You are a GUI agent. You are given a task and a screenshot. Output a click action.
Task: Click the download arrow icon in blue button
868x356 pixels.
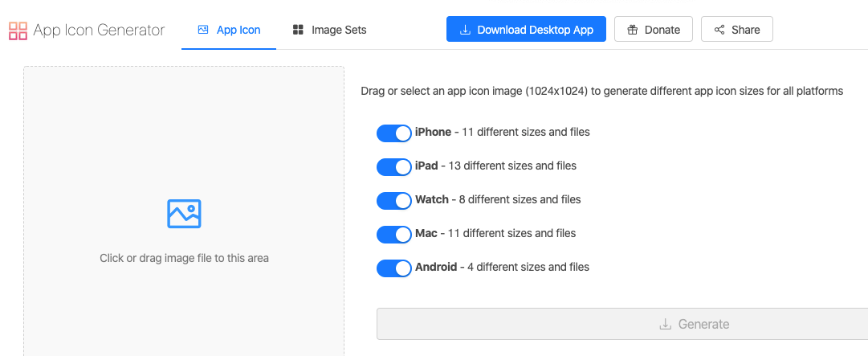465,30
